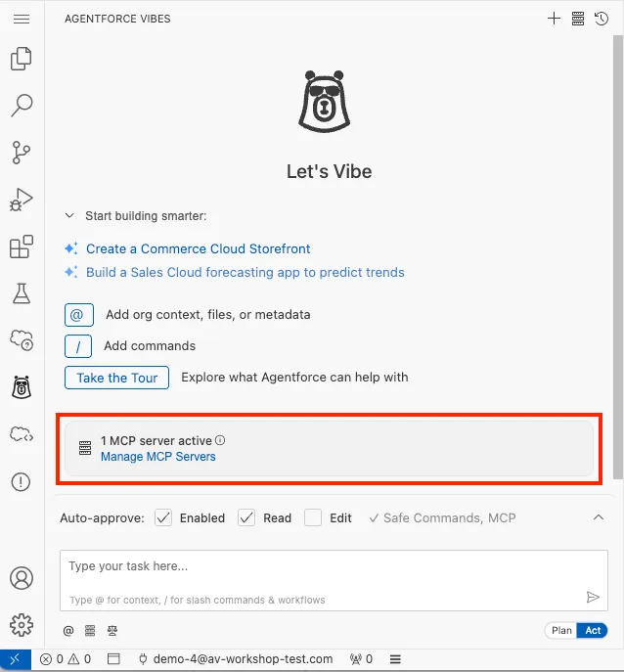Focus the 'Type your task here' input
624x672 pixels.
click(x=323, y=567)
